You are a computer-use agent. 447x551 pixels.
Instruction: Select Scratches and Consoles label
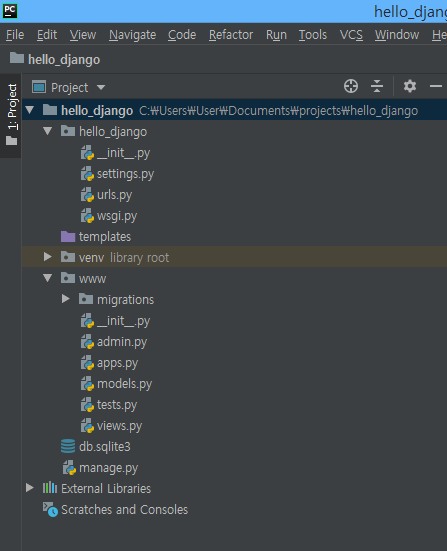(124, 510)
